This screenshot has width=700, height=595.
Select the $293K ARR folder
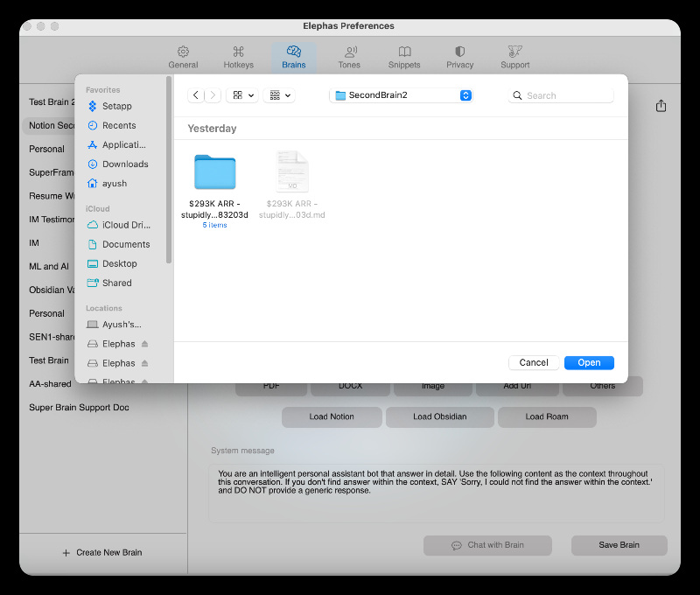coord(214,173)
